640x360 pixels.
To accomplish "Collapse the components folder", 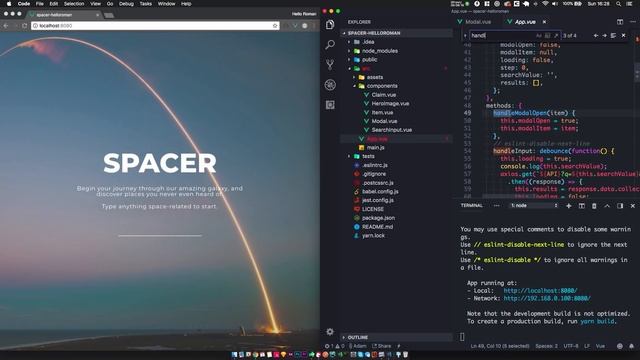I will click(354, 86).
